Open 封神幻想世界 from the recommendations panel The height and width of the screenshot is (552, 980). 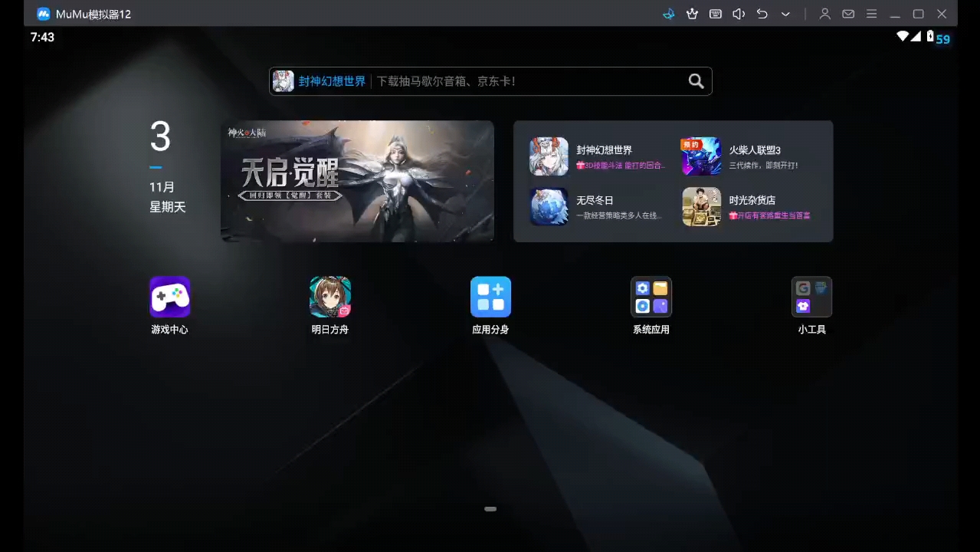coord(582,156)
